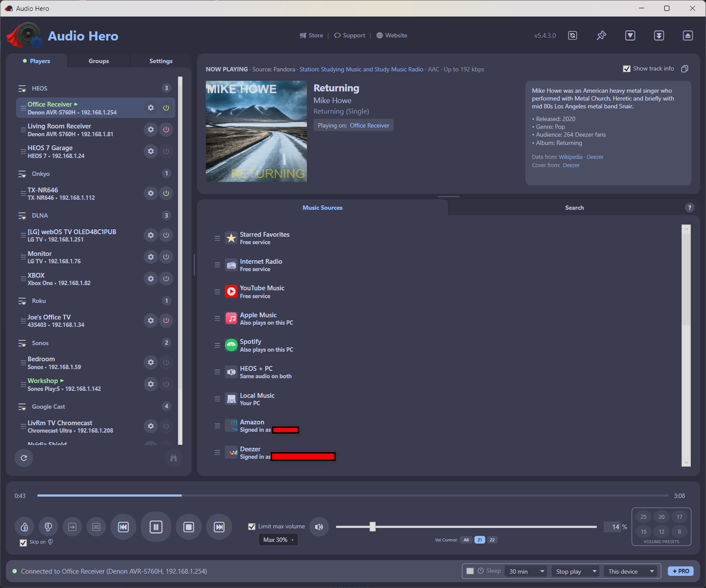
Task: Toggle shuffle playback
Action: click(96, 527)
